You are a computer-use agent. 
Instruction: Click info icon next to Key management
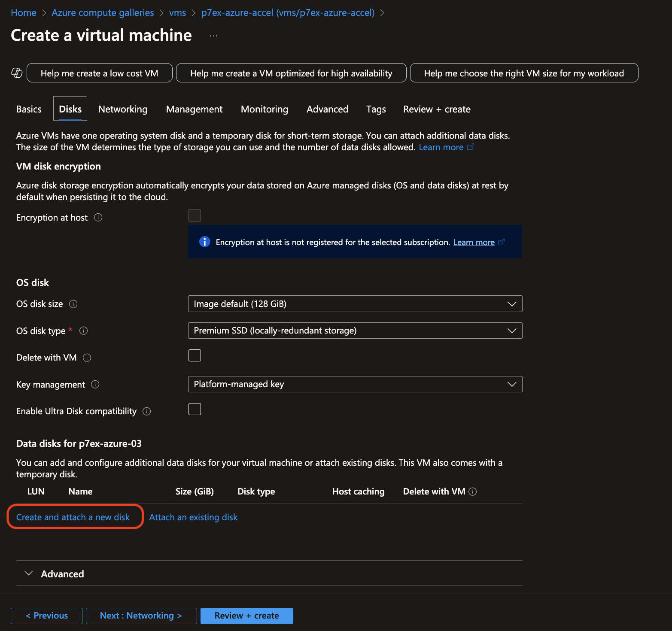95,385
